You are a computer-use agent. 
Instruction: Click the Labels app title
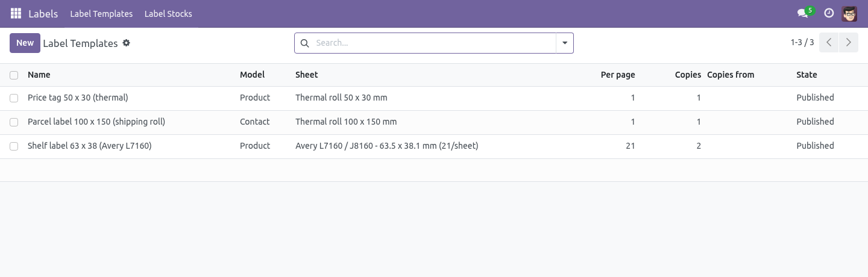click(x=43, y=14)
